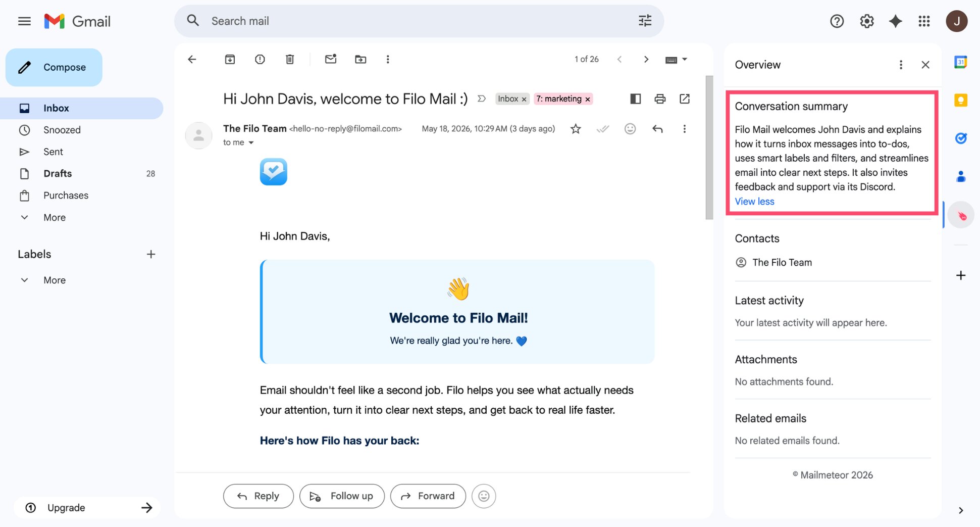
Task: Open Gmail support help icon
Action: pos(837,21)
